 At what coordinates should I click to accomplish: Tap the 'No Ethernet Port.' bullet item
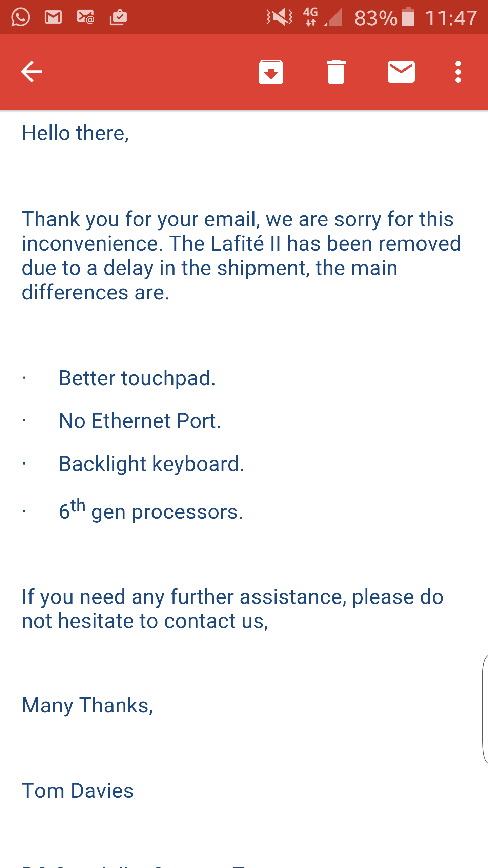(x=140, y=421)
